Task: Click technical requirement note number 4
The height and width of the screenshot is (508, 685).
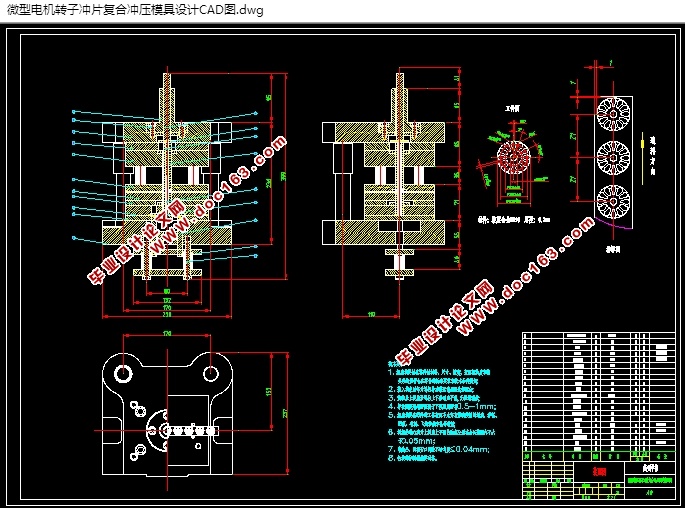Action: [442, 406]
